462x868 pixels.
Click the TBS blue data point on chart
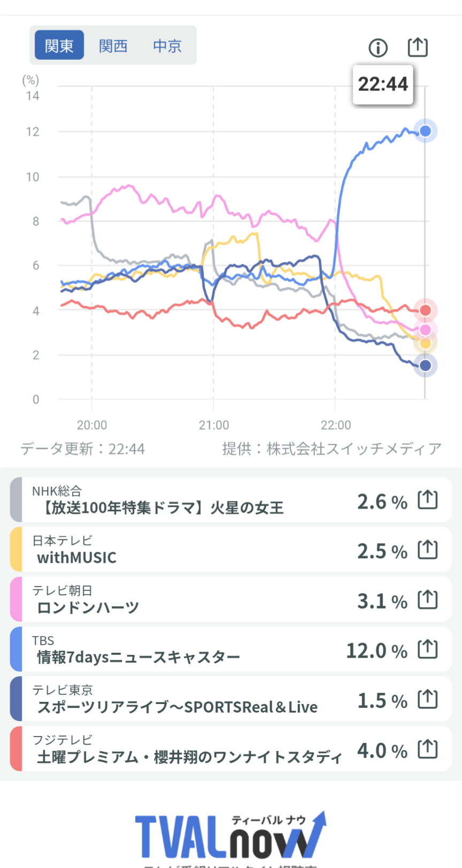point(425,131)
